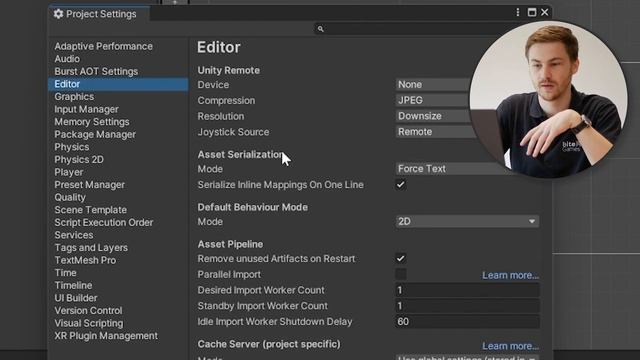Open the Project Settings kebab menu
Viewport: 640px width, 360px height.
click(x=518, y=13)
